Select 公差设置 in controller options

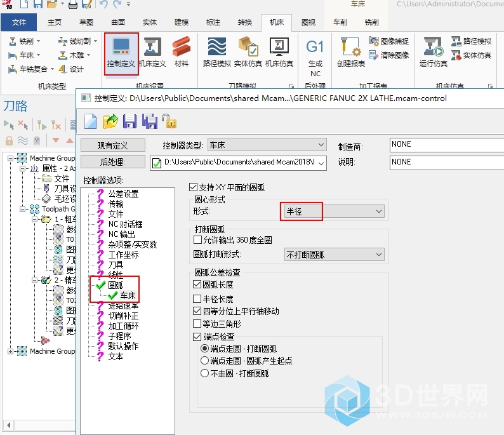click(123, 194)
